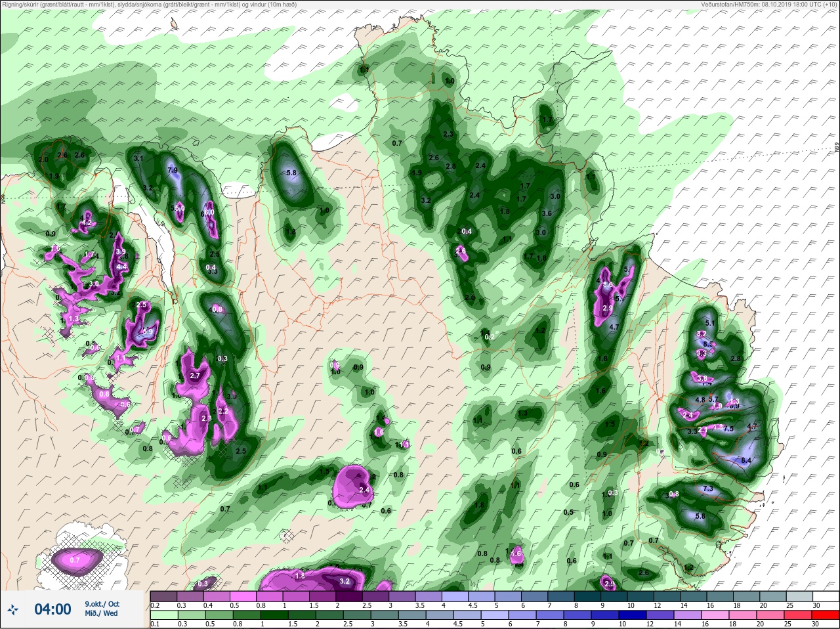Click the 4.4 precipitation value on the map
This screenshot has width=840, height=629.
click(x=121, y=267)
